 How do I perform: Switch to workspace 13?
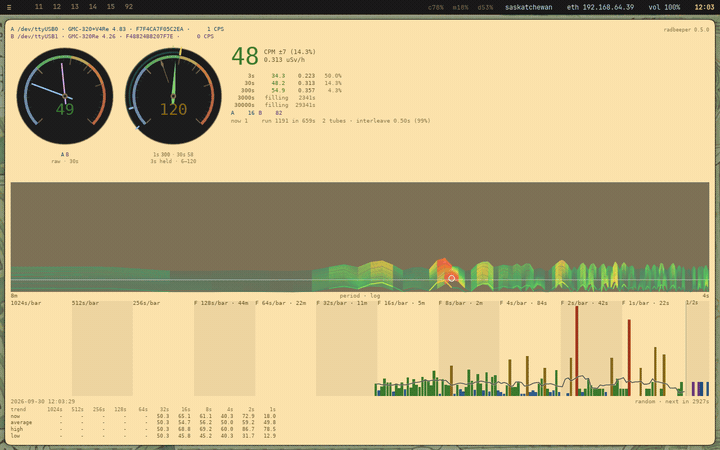(74, 7)
